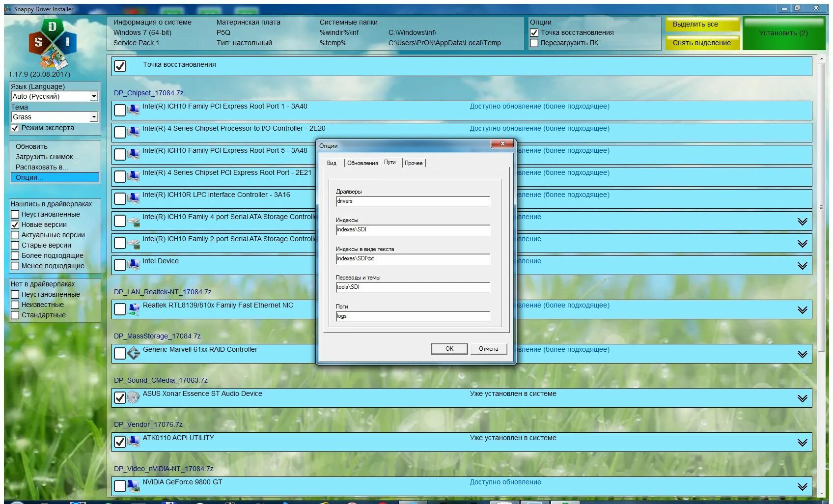Switch to the Обновления tab
The width and height of the screenshot is (833, 504).
363,163
